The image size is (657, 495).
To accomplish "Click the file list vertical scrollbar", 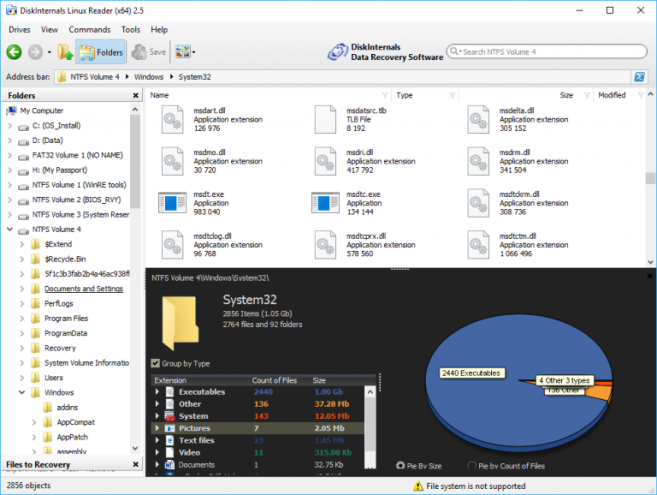I will [x=650, y=178].
